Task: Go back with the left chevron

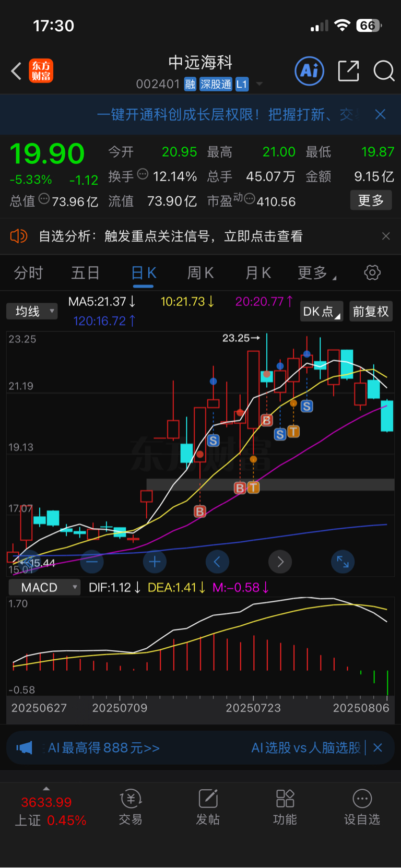Action: (x=16, y=71)
